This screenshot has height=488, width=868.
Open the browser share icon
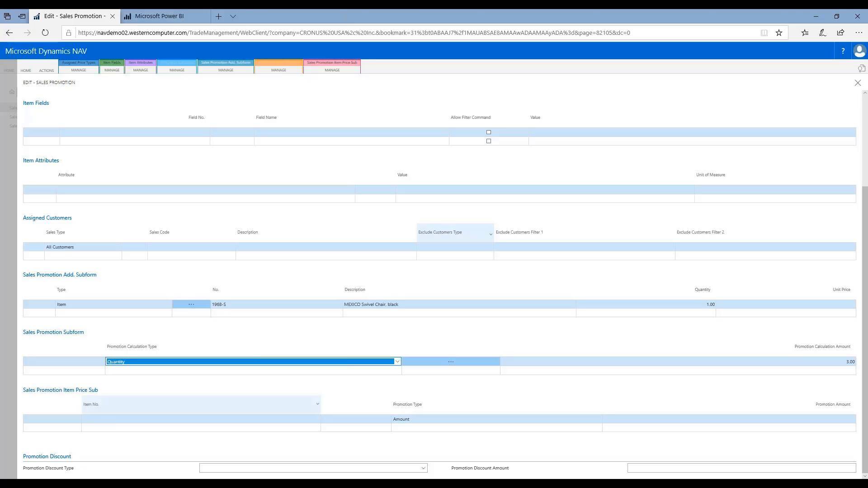click(x=840, y=33)
